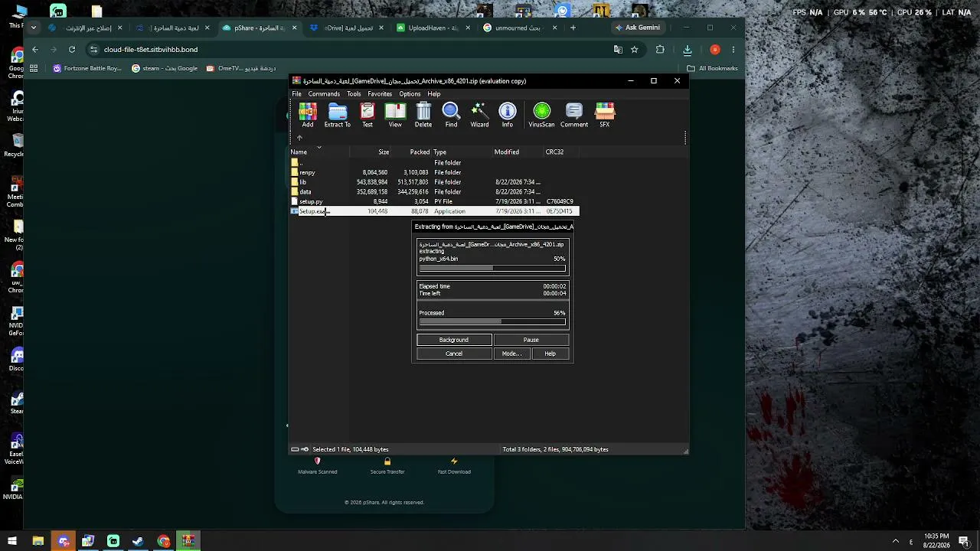Screen dimensions: 980x551
Task: Sort by Packed column header
Action: [x=411, y=152]
